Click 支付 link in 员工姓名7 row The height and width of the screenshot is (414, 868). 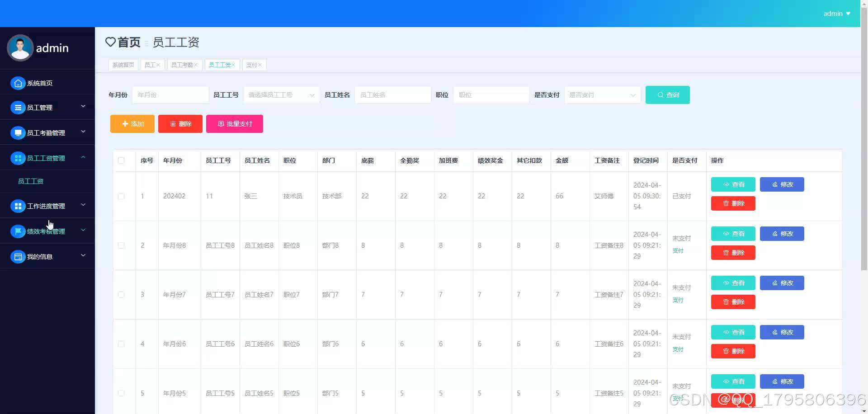(678, 300)
